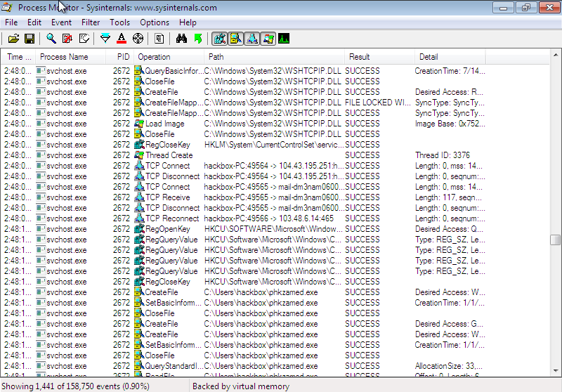Select the Desired Access: R... detail cell
562x392 pixels.
[x=449, y=92]
